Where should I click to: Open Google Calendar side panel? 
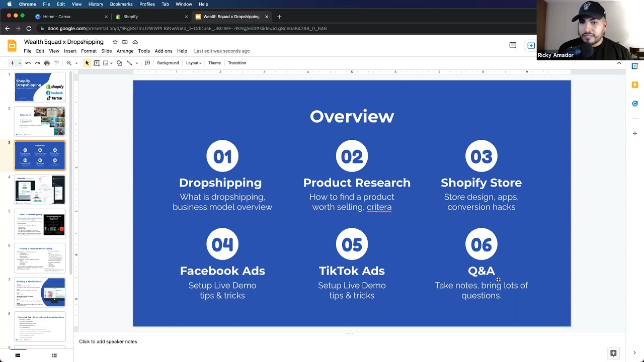635,66
